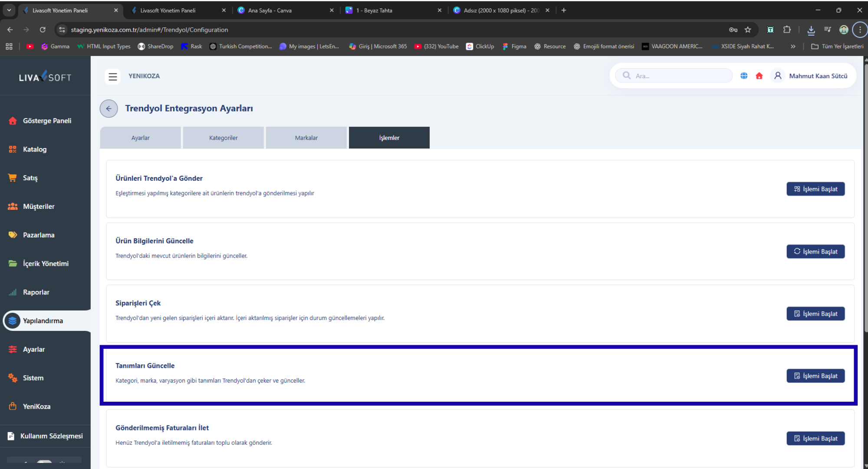Open the Satış cart menu
The width and height of the screenshot is (868, 469).
tap(30, 178)
